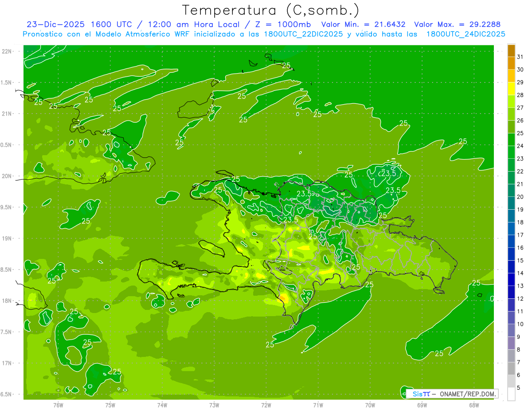The image size is (532, 411).
Task: Select the "Valor Min. = 21.6432" readout
Action: coord(363,24)
